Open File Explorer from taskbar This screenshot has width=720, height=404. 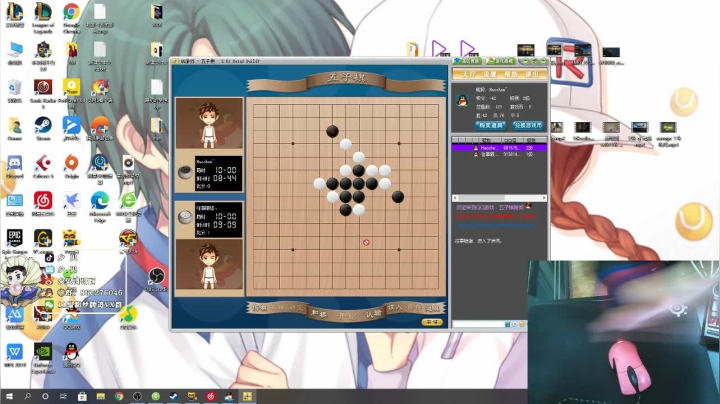coord(101,396)
